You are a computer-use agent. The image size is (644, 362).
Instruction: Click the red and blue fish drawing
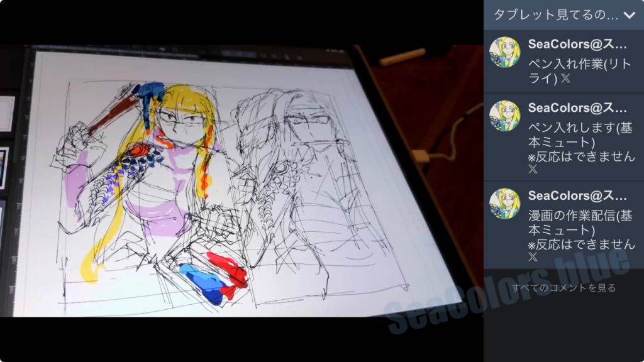point(213,278)
